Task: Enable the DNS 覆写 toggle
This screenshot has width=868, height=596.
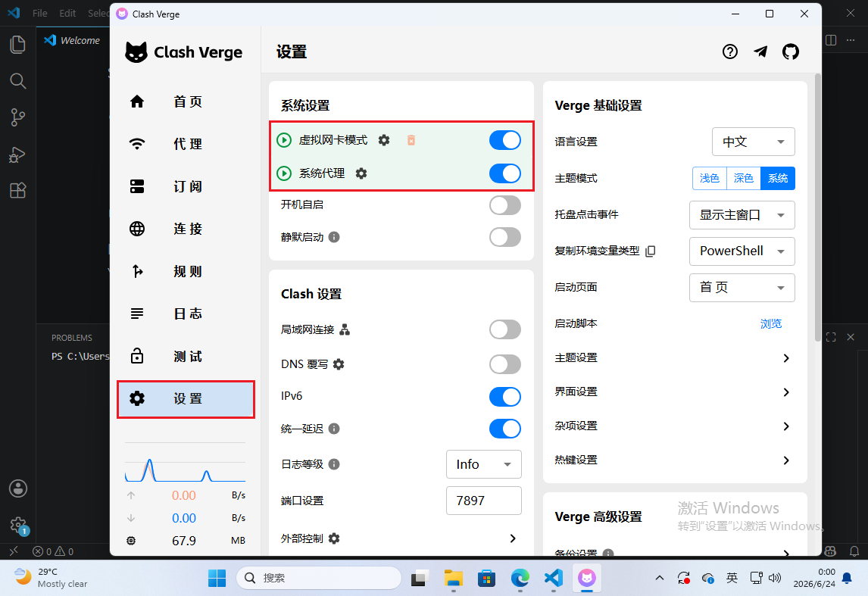Action: tap(505, 364)
